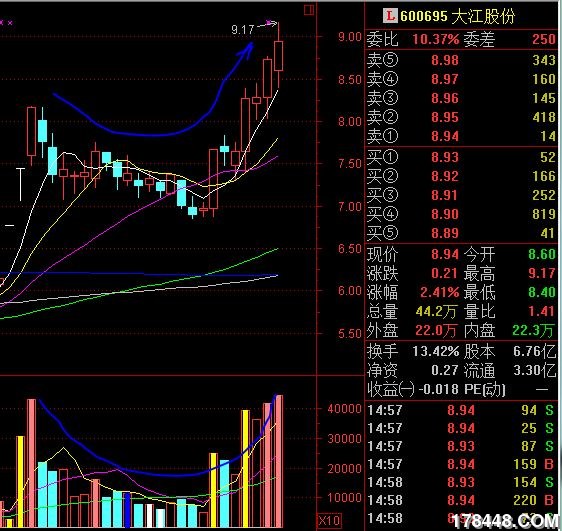Select the 买④ bid price 8.90
Image resolution: width=562 pixels, height=531 pixels.
tap(445, 214)
